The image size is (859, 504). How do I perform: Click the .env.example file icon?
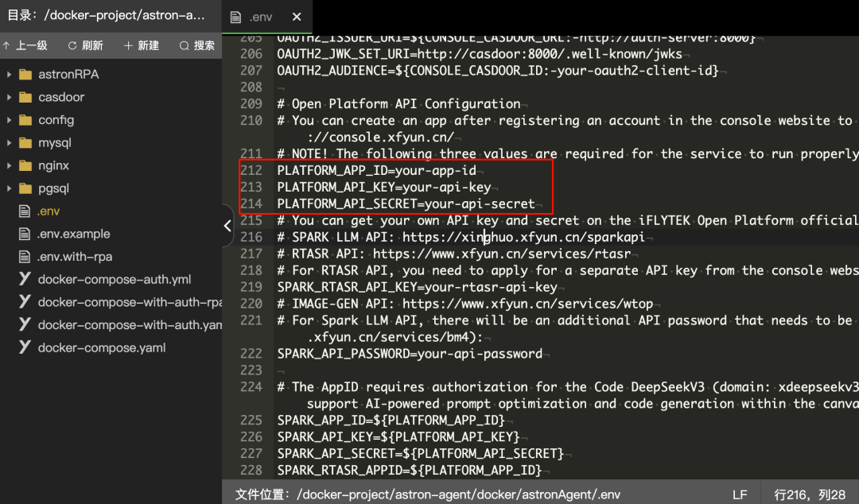coord(24,234)
